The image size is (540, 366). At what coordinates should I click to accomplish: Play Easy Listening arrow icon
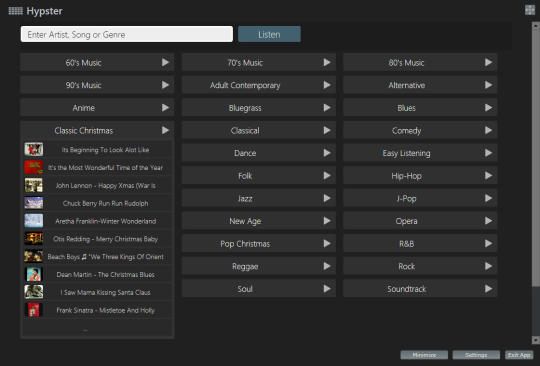(x=488, y=153)
